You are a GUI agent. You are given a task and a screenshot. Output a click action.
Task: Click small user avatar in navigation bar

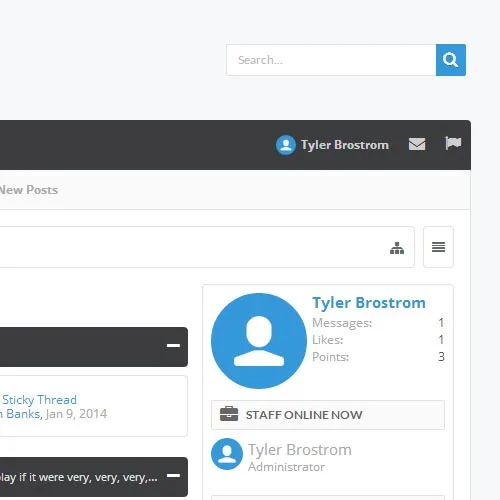[286, 145]
